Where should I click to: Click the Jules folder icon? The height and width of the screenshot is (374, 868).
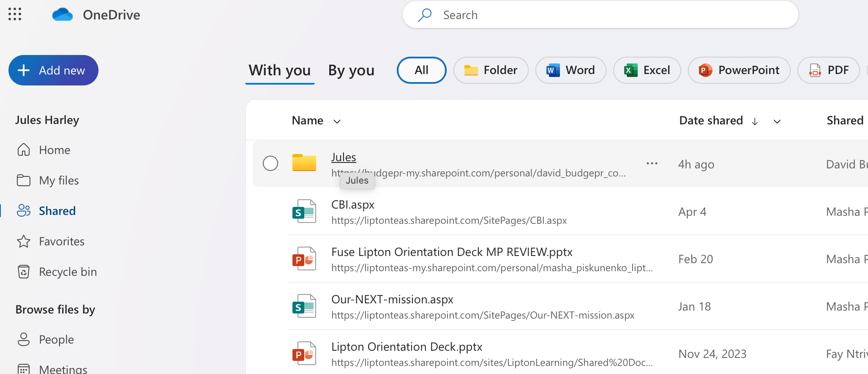304,163
